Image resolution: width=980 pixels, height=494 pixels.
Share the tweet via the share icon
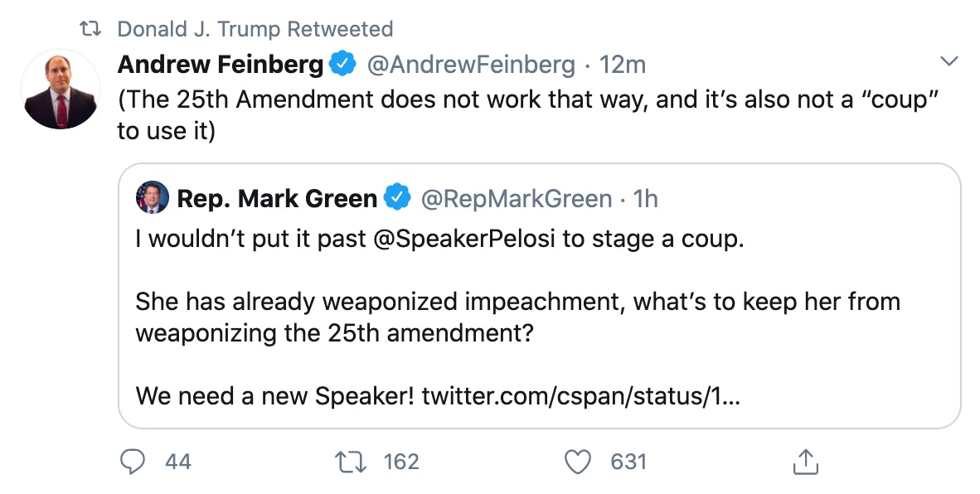(x=805, y=462)
